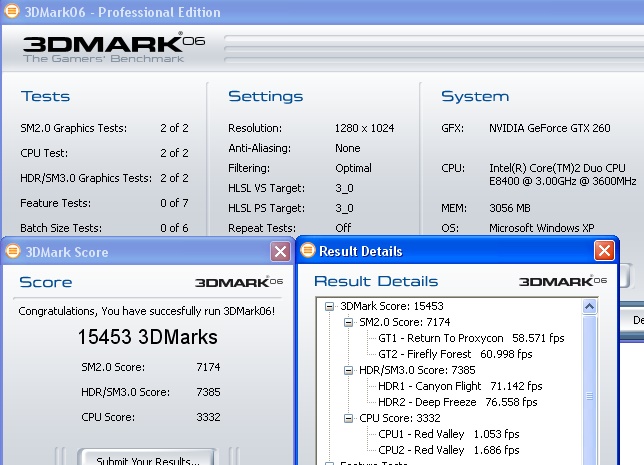
Task: Toggle the Feature Tests tree node expander
Action: [x=329, y=463]
